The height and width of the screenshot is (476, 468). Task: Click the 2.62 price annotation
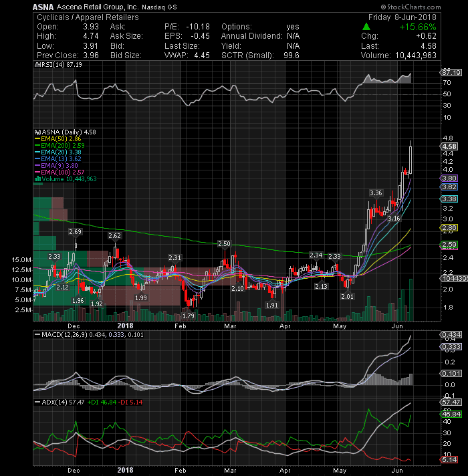click(114, 236)
